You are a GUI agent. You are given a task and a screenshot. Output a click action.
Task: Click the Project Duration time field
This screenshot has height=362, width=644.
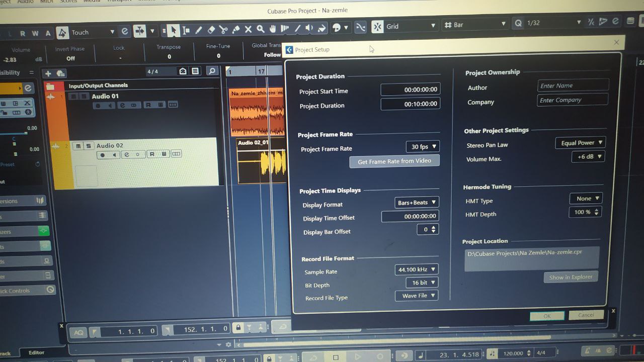pos(410,104)
